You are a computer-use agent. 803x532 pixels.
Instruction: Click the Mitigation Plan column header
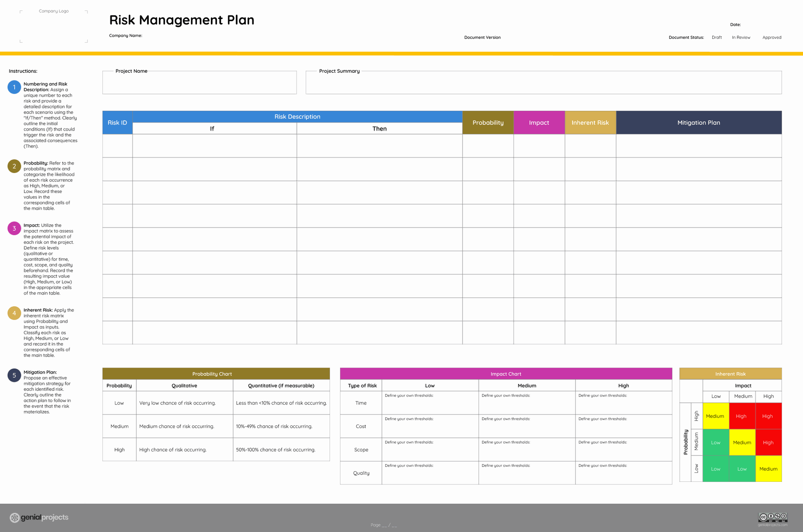tap(698, 123)
